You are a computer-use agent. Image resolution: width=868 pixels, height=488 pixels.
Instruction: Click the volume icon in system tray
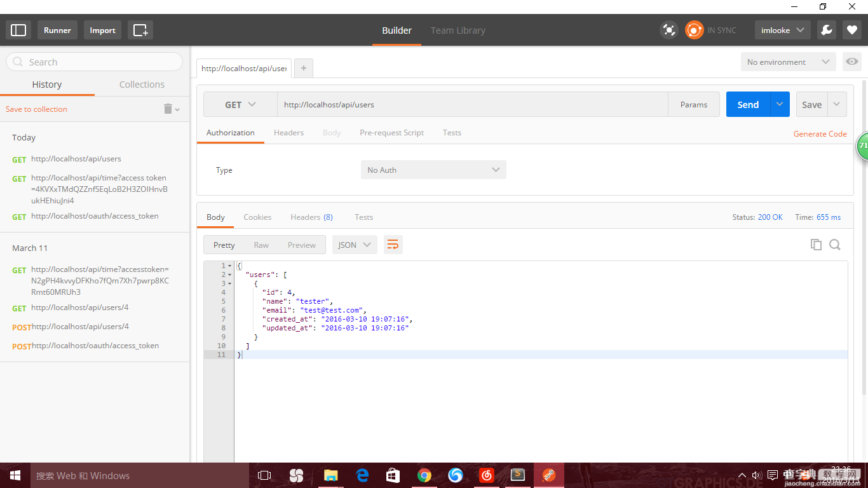(756, 475)
